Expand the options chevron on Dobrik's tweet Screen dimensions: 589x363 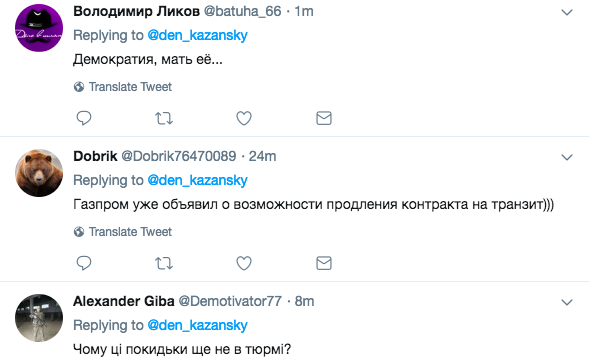click(x=566, y=157)
